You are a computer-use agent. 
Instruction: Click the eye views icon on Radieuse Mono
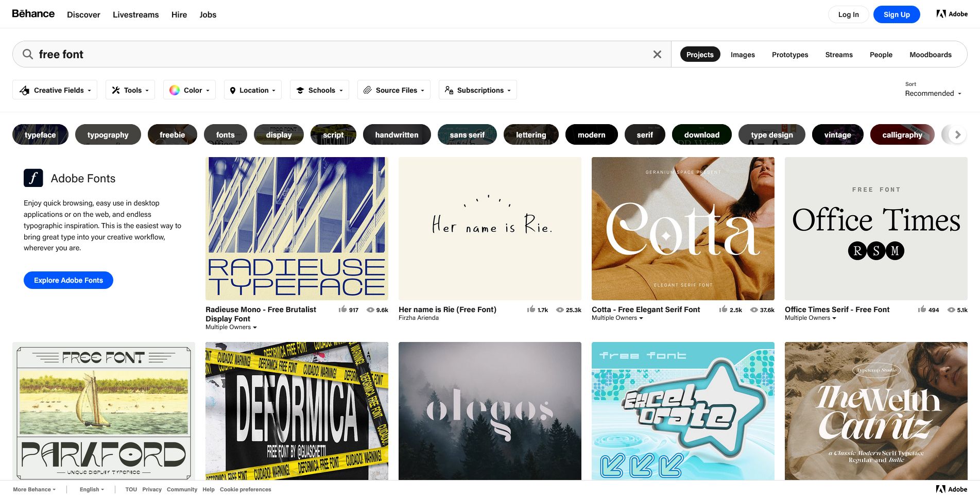tap(370, 310)
